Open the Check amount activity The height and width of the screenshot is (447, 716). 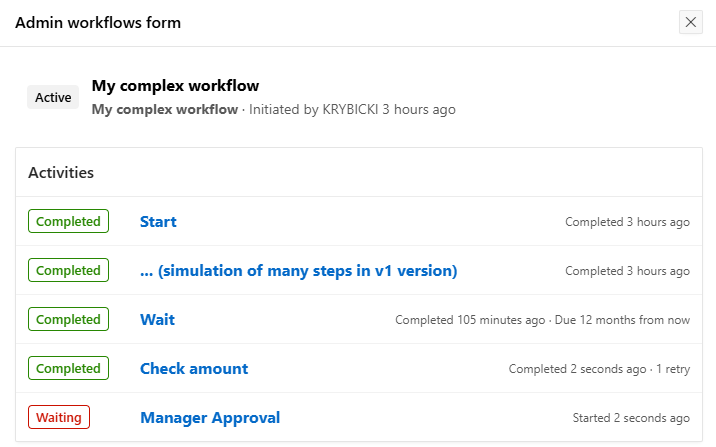pyautogui.click(x=194, y=369)
